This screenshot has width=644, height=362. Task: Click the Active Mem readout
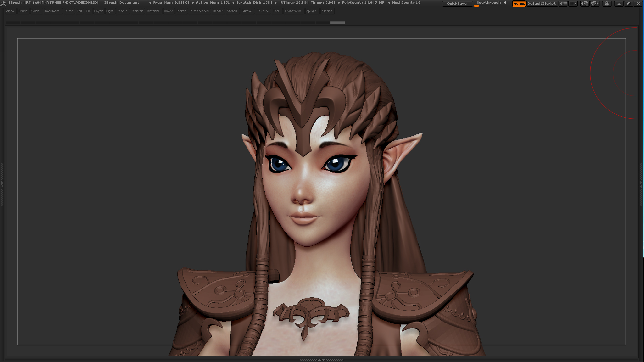213,3
